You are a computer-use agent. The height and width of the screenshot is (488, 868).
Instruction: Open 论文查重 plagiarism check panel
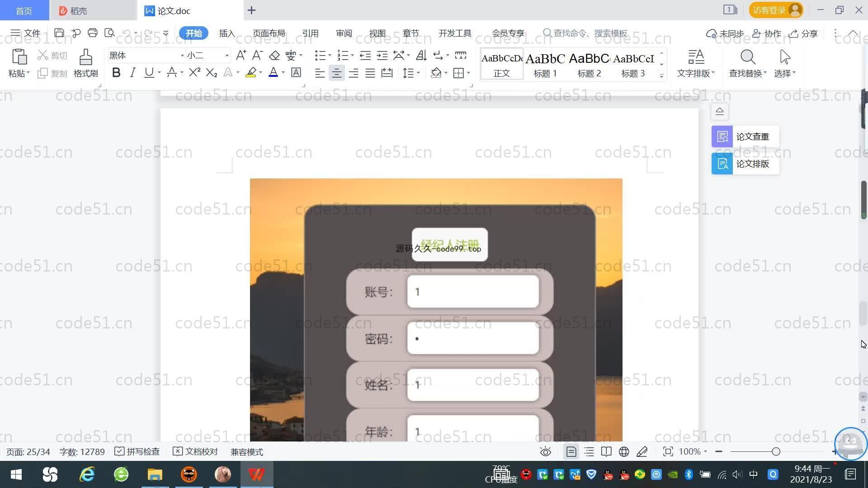745,136
